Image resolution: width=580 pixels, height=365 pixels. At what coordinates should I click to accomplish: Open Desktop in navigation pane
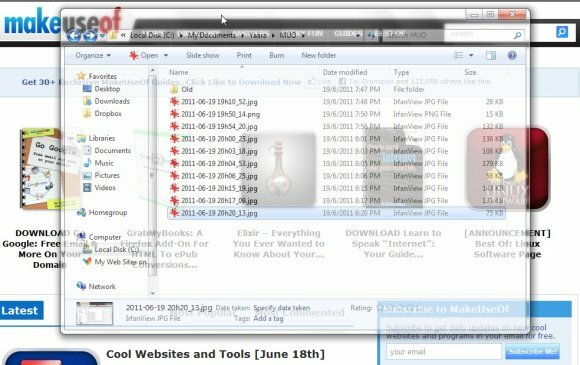point(107,89)
